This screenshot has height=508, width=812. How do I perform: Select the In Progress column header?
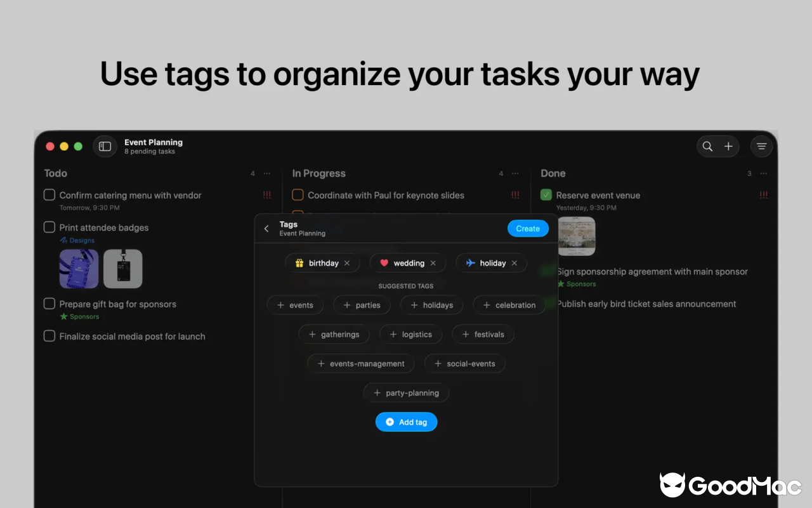[318, 173]
